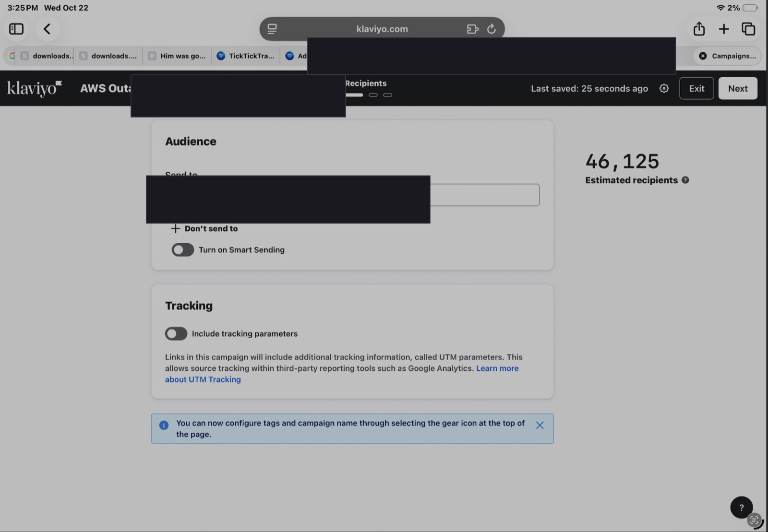Screen dimensions: 768x532
Task: Open the TickTickTra... tab
Action: coord(246,56)
